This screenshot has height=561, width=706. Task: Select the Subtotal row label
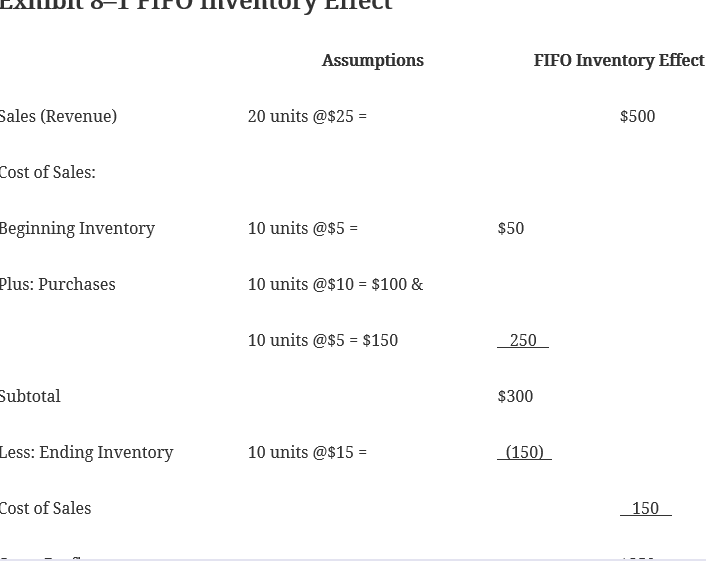(x=30, y=396)
